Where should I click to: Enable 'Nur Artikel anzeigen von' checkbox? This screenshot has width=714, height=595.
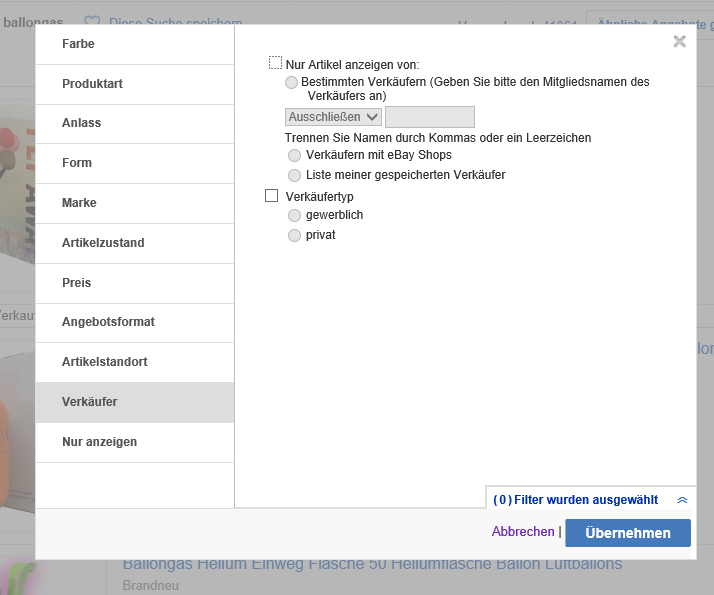[x=276, y=63]
